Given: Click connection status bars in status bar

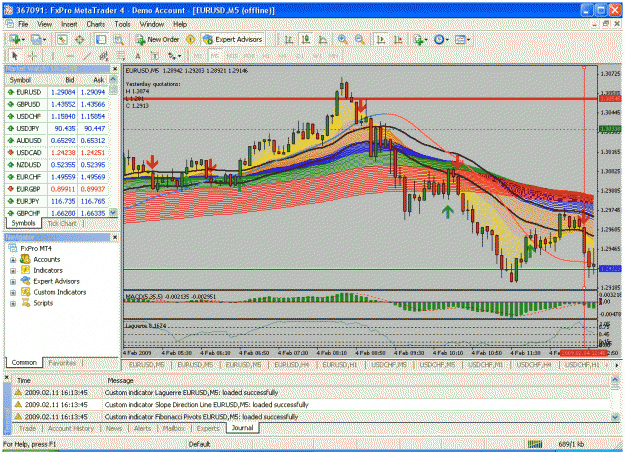Looking at the screenshot, I should 535,444.
